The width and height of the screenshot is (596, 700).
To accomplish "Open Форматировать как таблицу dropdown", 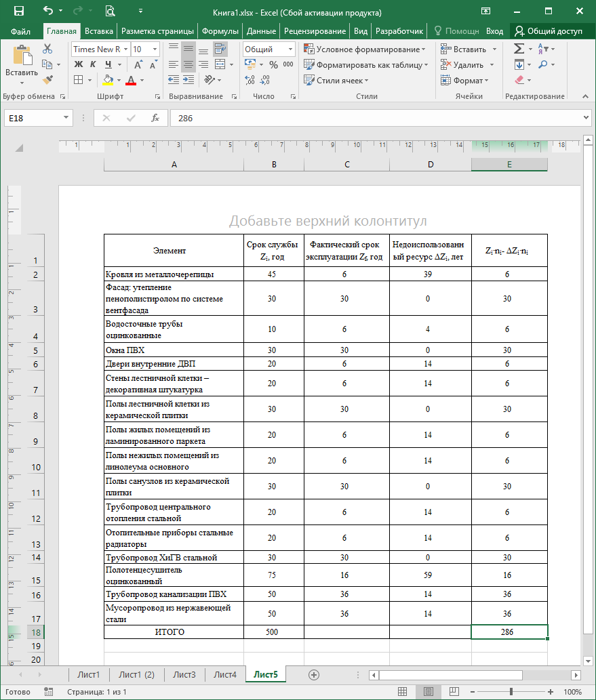I will click(366, 65).
